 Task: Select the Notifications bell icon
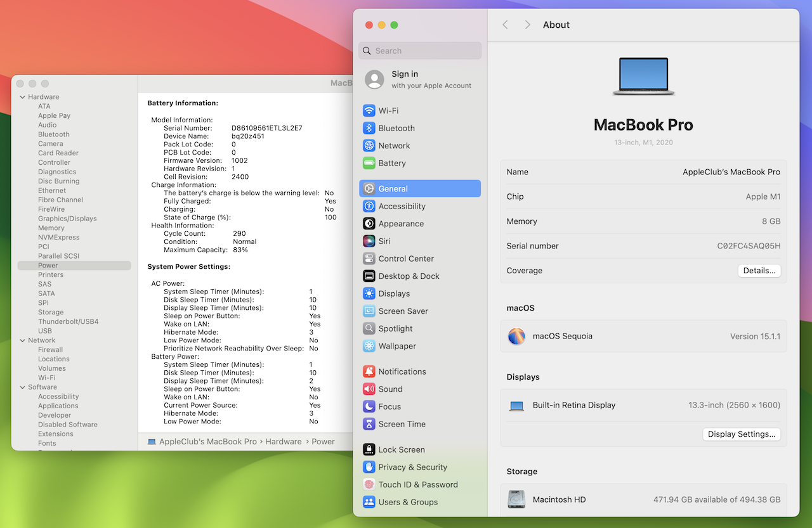point(369,371)
